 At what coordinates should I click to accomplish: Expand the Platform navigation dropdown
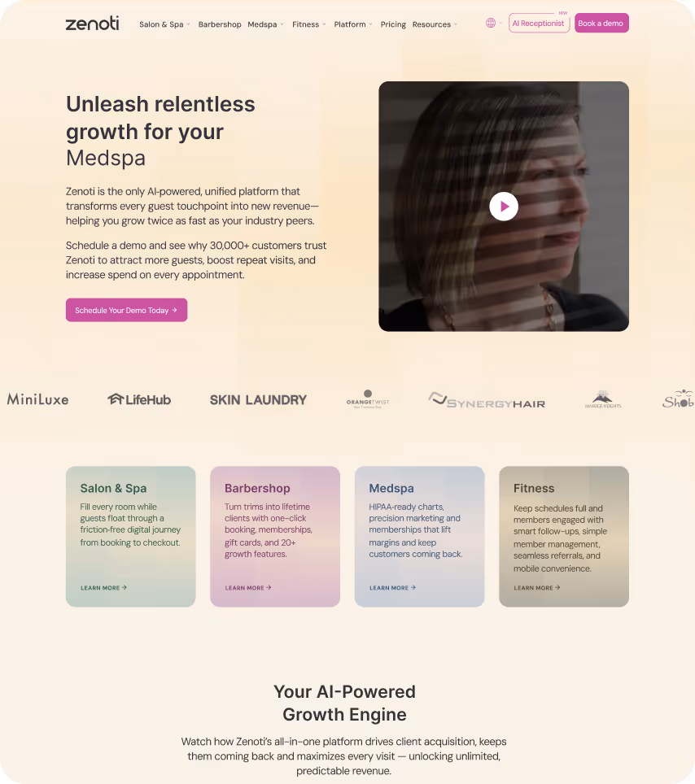[x=352, y=24]
